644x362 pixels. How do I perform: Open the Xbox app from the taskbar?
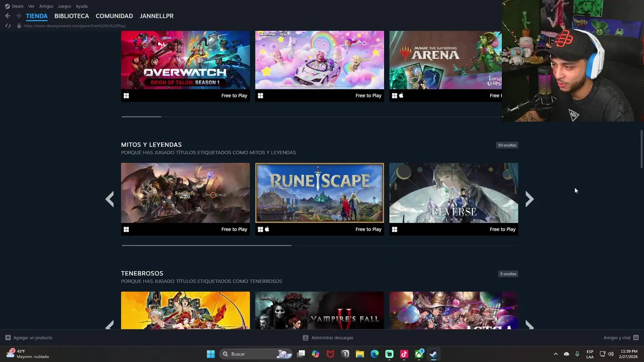pos(419,354)
